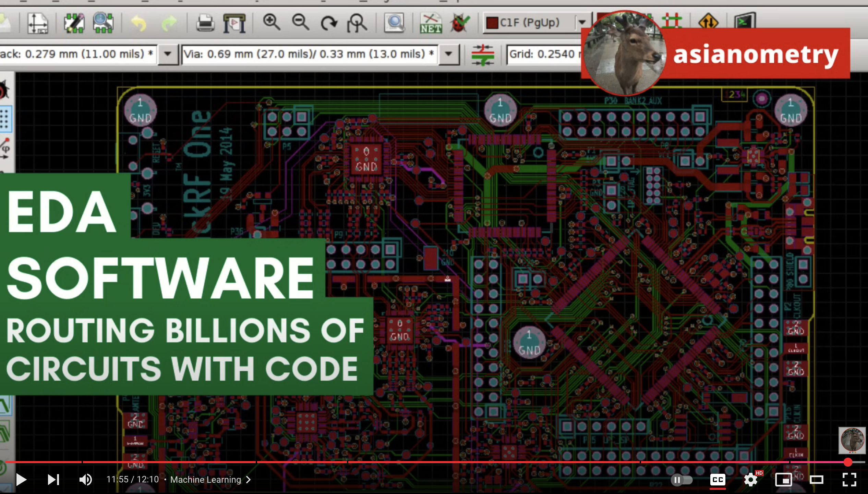Enter full screen mode
Screen dimensions: 868x494
pyautogui.click(x=849, y=480)
